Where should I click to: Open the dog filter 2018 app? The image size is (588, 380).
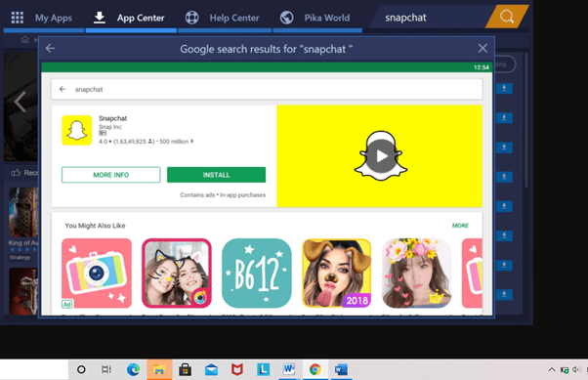coord(337,274)
